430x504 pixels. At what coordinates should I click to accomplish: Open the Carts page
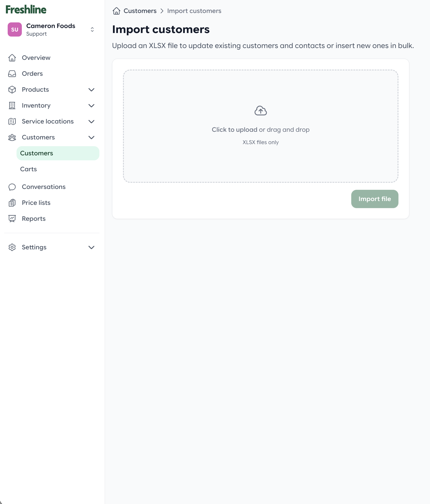coord(29,169)
